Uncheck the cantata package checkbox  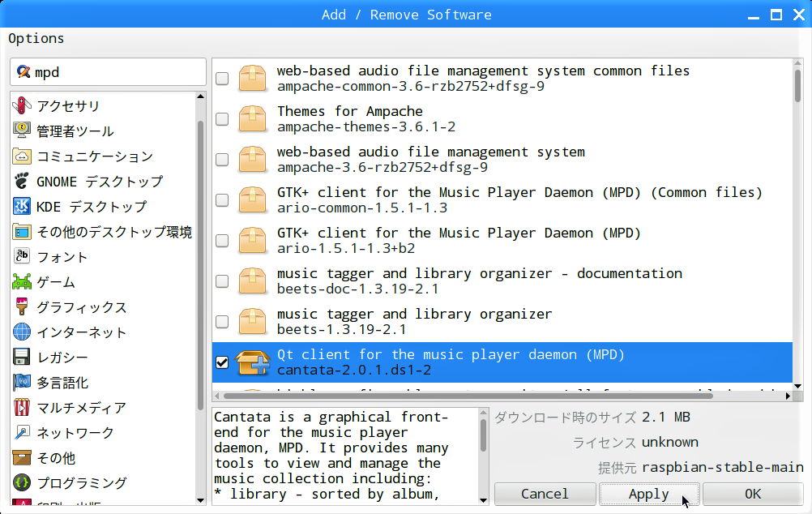(222, 362)
